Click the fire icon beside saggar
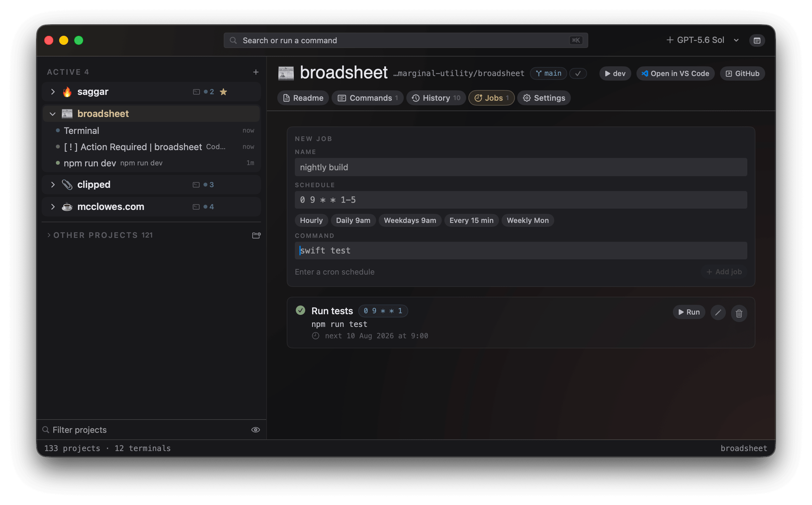812x505 pixels. tap(67, 92)
